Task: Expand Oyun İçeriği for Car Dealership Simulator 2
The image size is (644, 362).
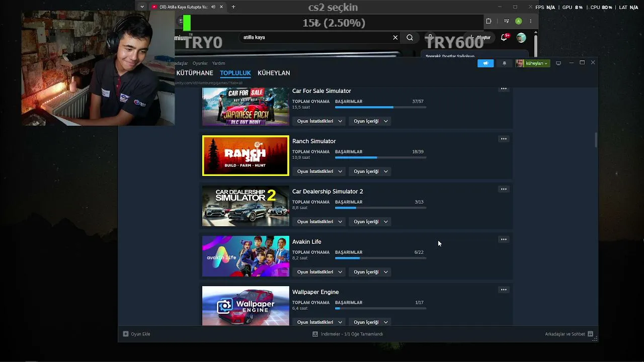Action: coord(371,222)
